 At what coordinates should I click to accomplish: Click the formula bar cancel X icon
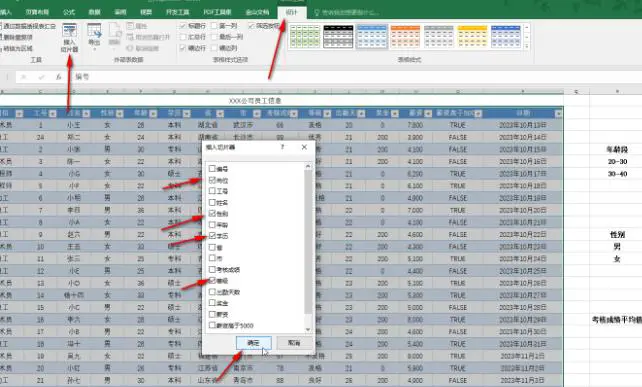(x=23, y=77)
